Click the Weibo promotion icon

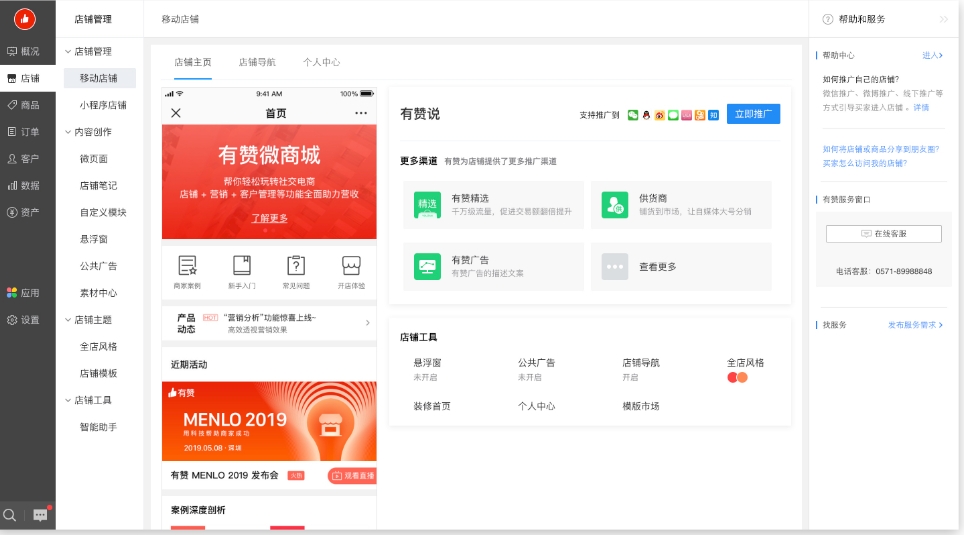[x=660, y=115]
